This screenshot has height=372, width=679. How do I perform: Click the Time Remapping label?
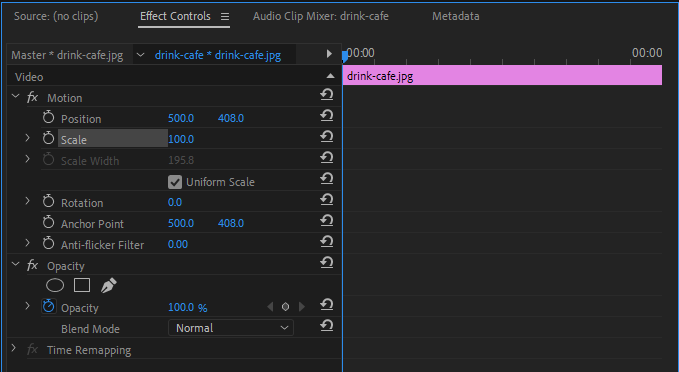tap(89, 350)
